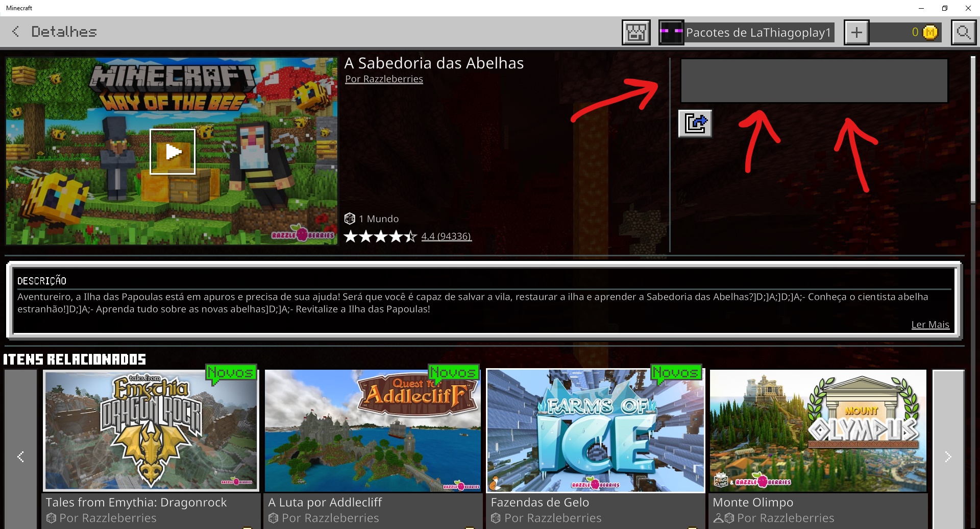Open Fazendas de Gelo thumbnail
This screenshot has width=980, height=529.
pyautogui.click(x=596, y=430)
